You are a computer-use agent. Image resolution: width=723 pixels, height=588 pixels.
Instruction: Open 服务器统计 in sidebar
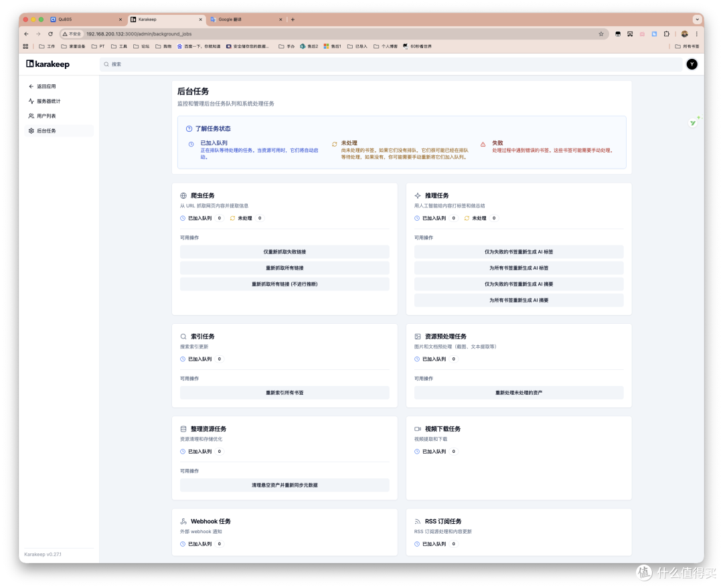pyautogui.click(x=44, y=101)
